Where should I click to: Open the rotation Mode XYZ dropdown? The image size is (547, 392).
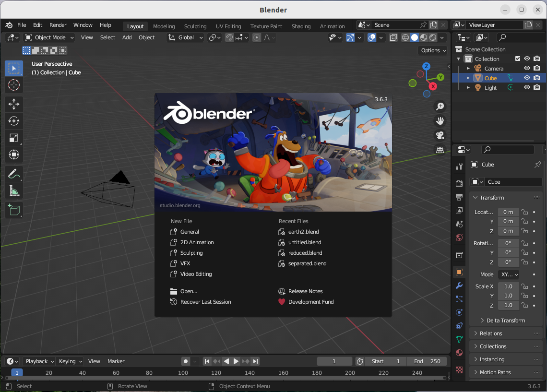click(509, 274)
